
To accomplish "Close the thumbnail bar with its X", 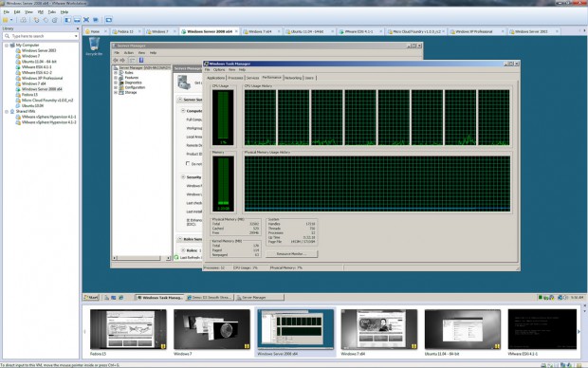I will coord(584,306).
